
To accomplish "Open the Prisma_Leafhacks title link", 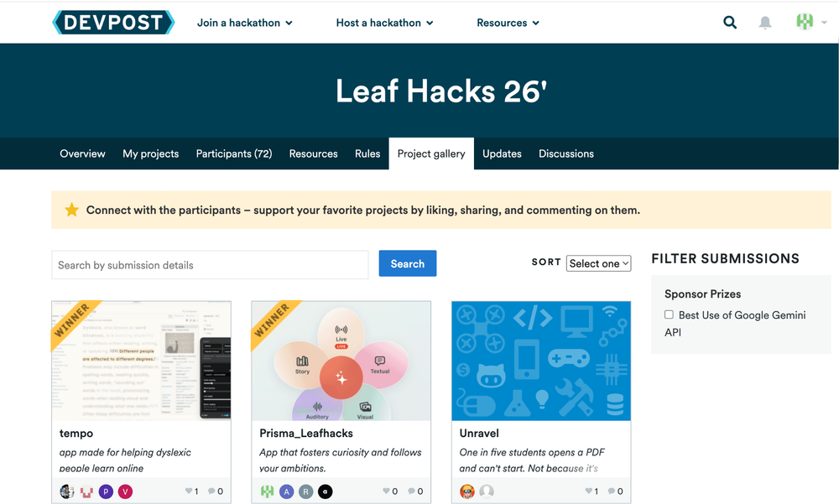I will click(x=306, y=434).
